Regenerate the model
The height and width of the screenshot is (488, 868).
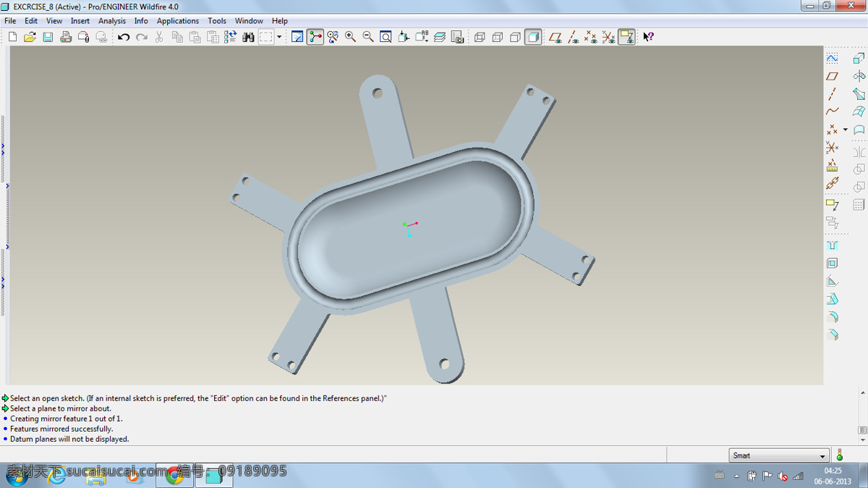tap(231, 37)
